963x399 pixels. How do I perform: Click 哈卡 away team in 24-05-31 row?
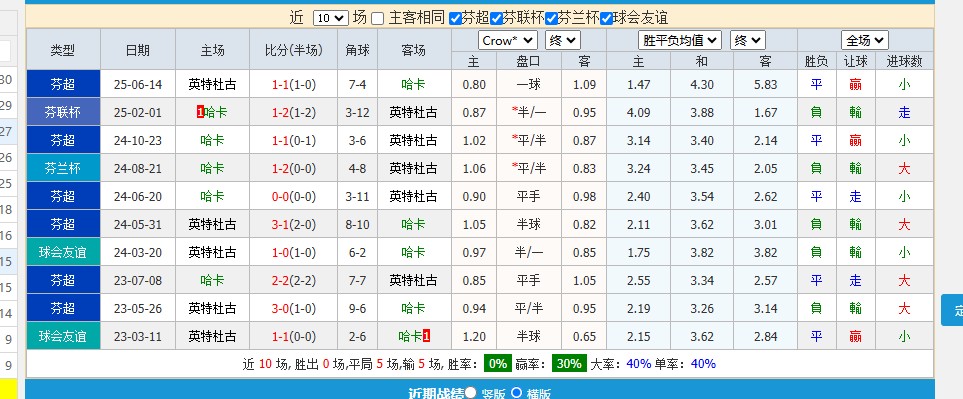(413, 225)
